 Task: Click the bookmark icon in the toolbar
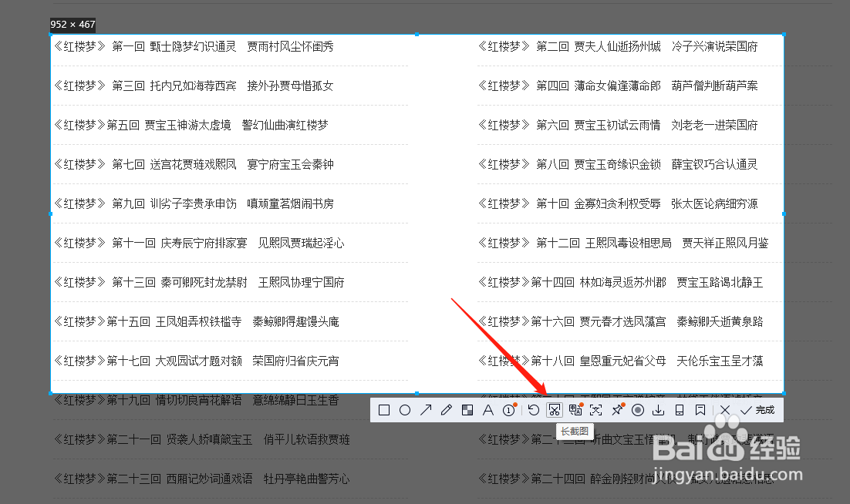pos(700,410)
